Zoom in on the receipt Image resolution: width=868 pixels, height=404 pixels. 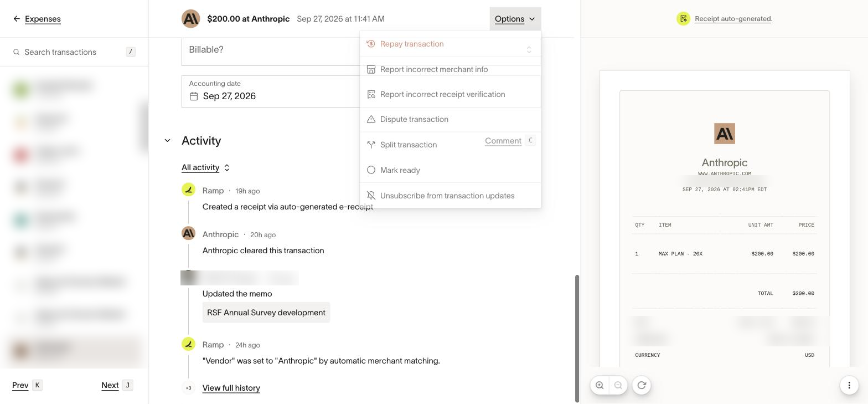[600, 385]
